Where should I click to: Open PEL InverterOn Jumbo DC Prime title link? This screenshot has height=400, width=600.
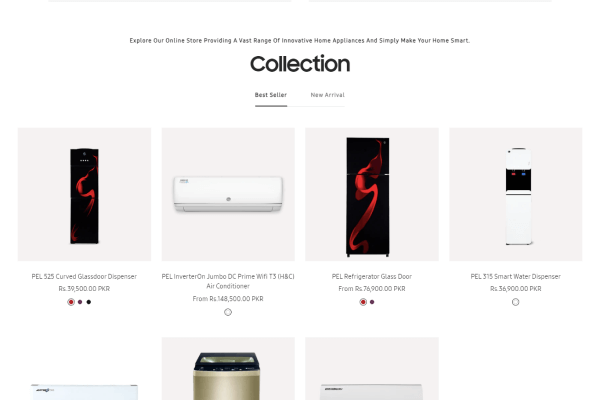click(228, 281)
